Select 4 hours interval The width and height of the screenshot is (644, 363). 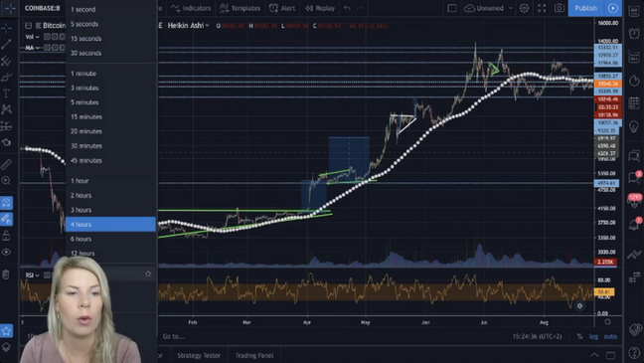pos(111,224)
